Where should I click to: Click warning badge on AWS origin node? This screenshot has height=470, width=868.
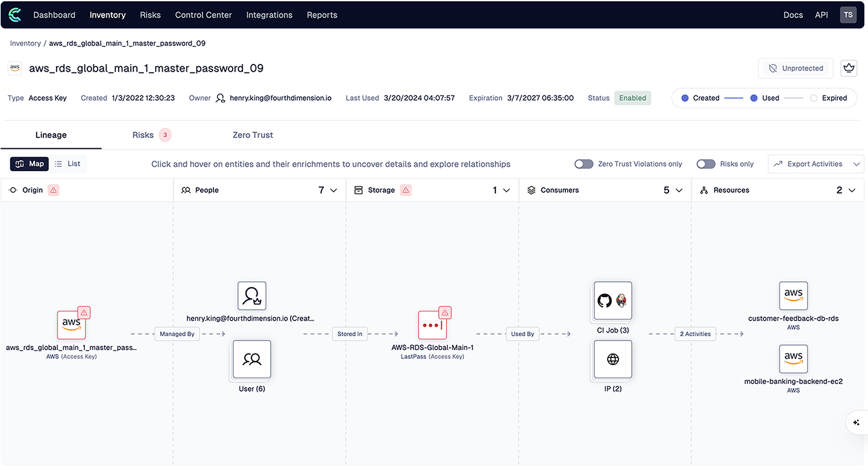[x=84, y=312]
